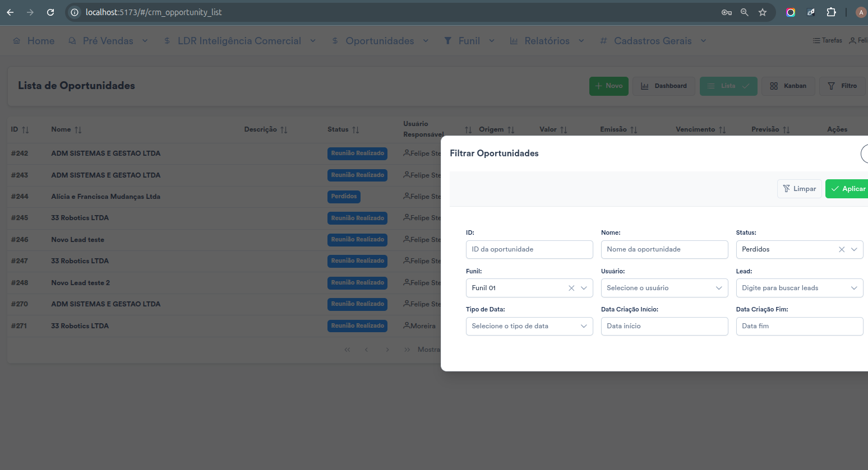Focus the ID da oportunidade field
Screen dimensions: 868x470
pos(529,249)
